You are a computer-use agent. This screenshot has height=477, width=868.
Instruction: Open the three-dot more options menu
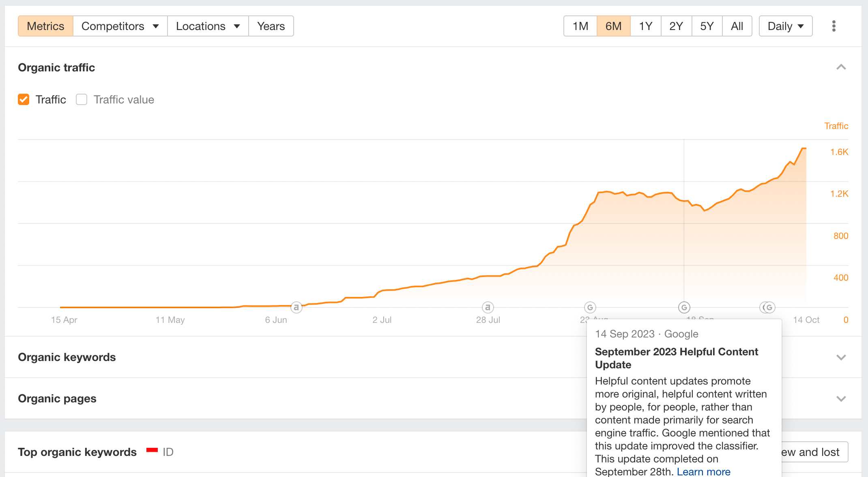[834, 26]
